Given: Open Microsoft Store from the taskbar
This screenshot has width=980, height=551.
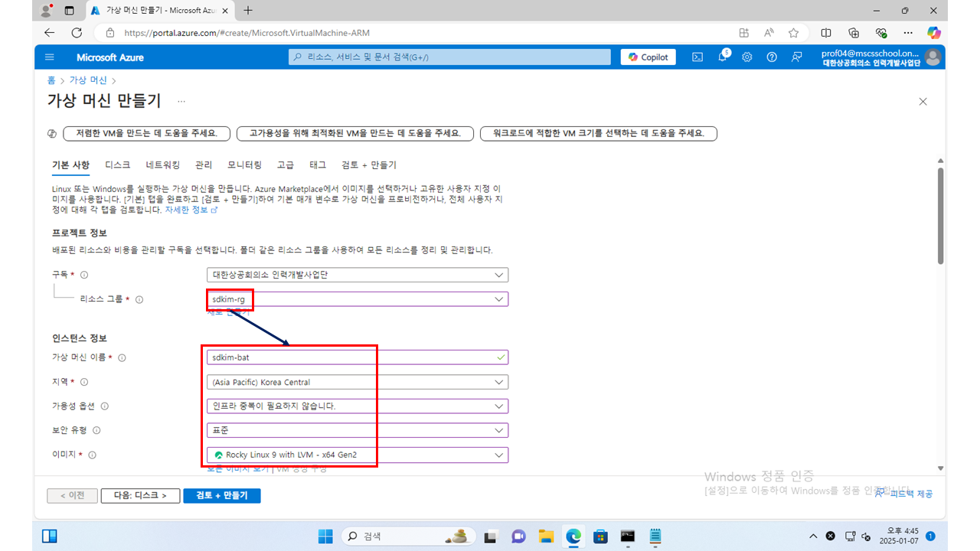Looking at the screenshot, I should click(600, 536).
